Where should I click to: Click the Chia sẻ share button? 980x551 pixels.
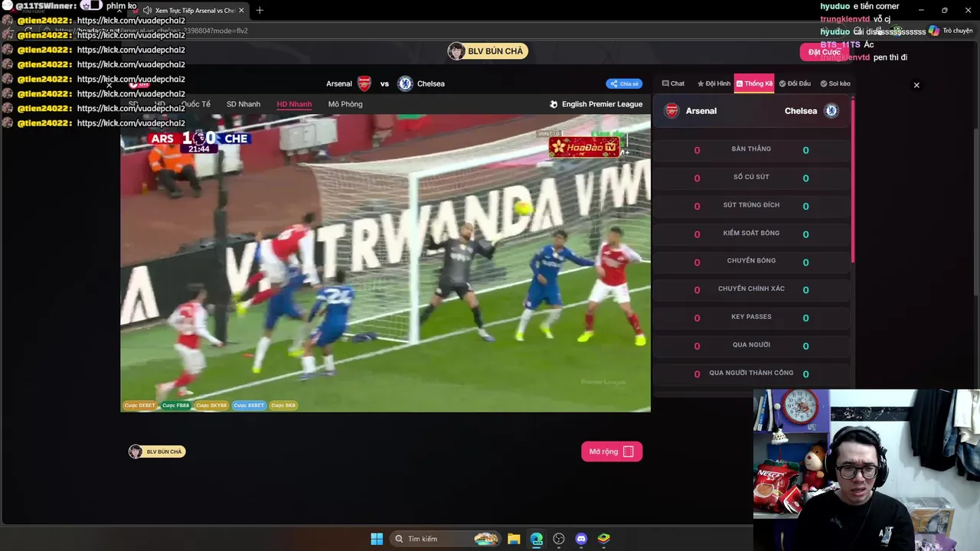[624, 83]
